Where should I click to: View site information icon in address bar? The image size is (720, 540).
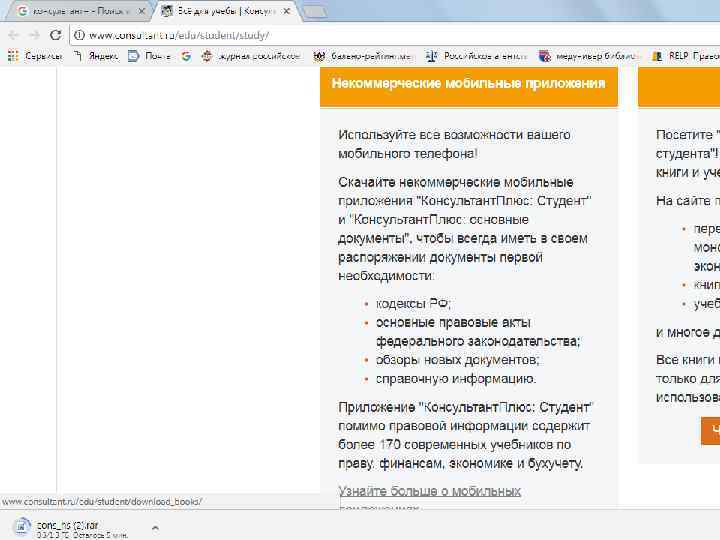click(79, 35)
